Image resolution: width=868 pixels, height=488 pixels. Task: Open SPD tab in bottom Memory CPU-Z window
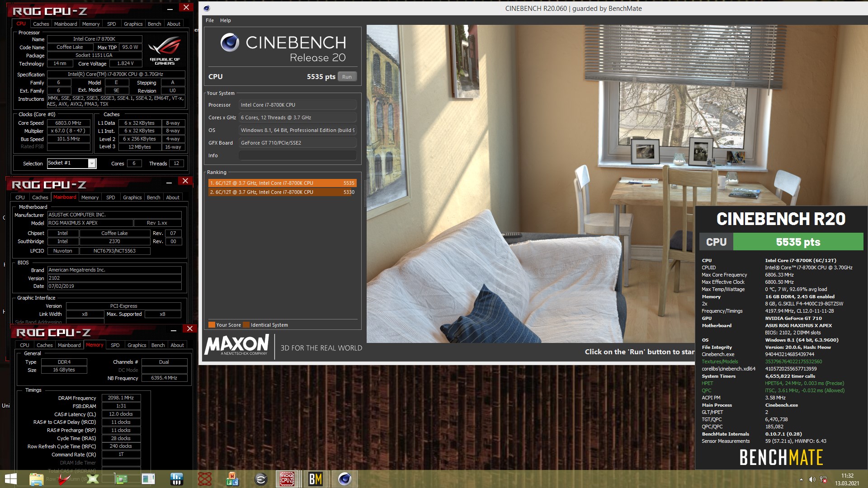tap(115, 345)
